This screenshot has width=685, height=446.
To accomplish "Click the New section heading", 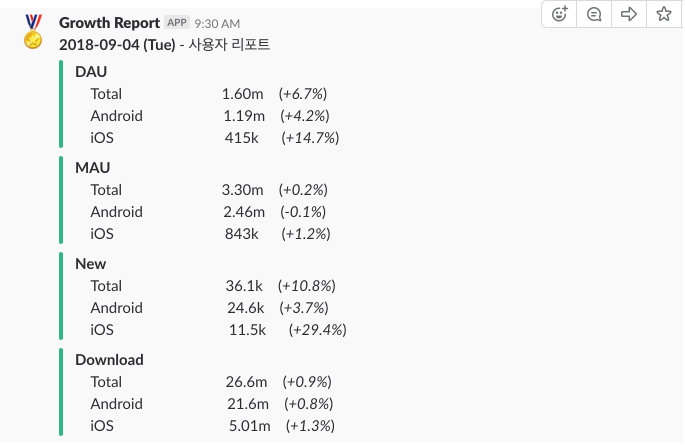I will point(90,264).
